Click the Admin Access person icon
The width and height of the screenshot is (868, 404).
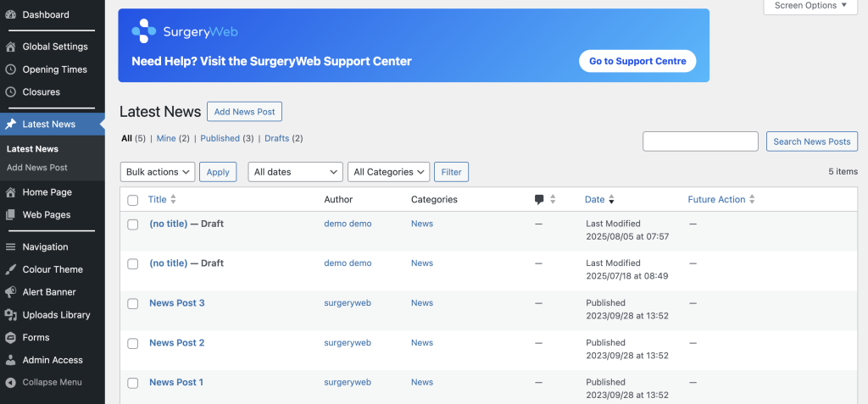point(10,361)
